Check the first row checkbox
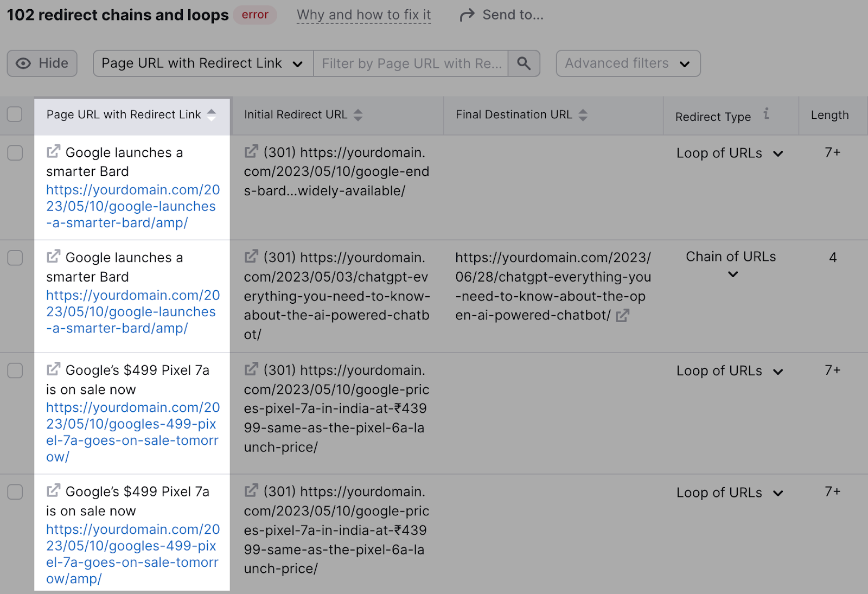868x594 pixels. tap(15, 153)
